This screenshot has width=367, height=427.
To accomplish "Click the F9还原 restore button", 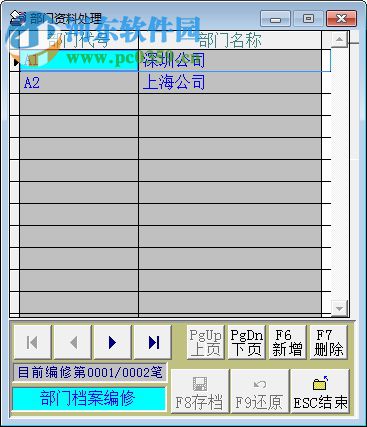I will pyautogui.click(x=260, y=391).
